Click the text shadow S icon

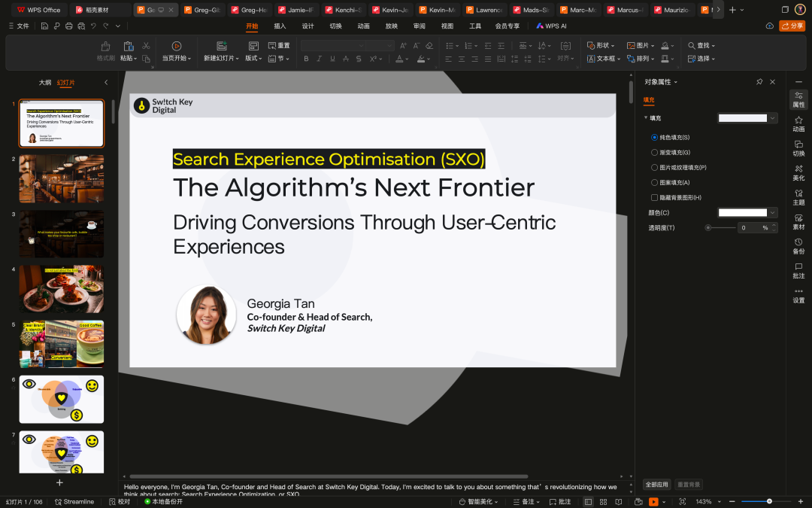click(x=359, y=59)
